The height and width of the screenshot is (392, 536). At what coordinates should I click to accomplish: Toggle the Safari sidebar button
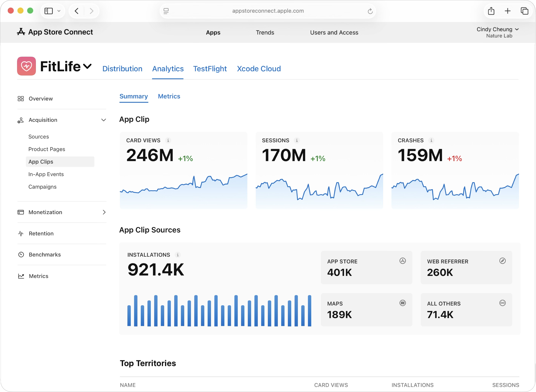[49, 11]
